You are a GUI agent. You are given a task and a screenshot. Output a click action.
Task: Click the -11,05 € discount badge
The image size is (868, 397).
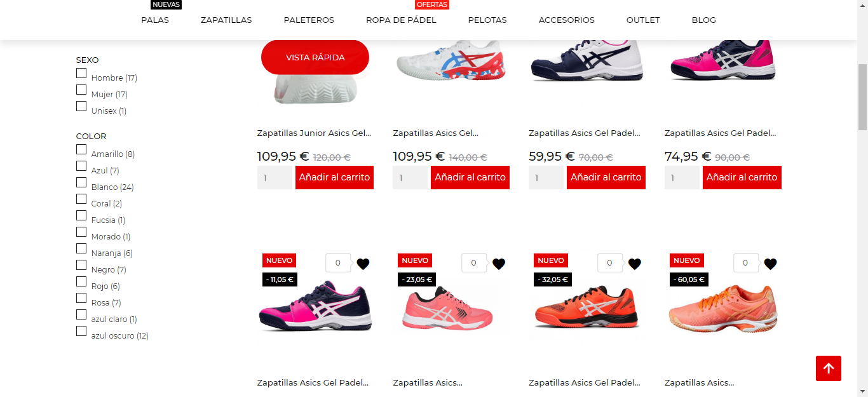tap(280, 279)
